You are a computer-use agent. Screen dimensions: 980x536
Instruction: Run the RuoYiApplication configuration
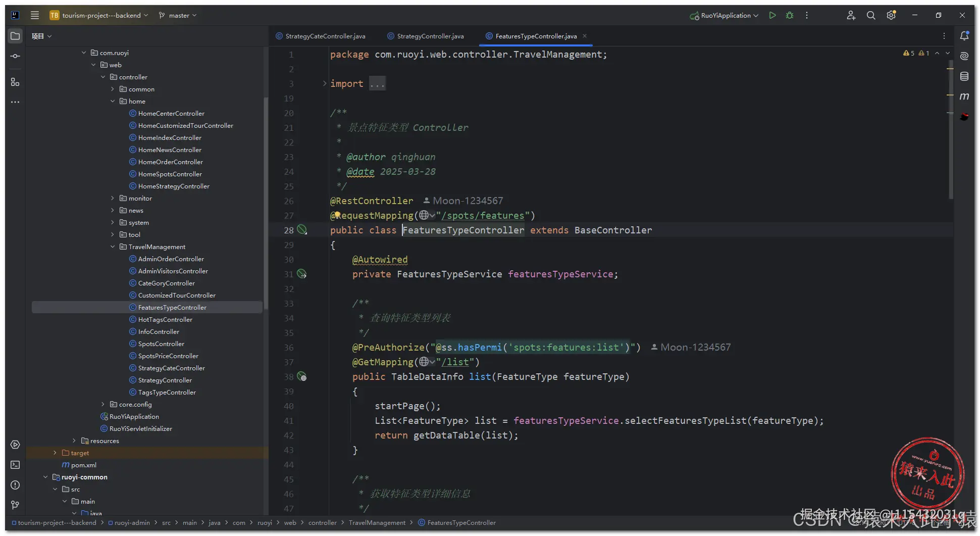click(772, 16)
